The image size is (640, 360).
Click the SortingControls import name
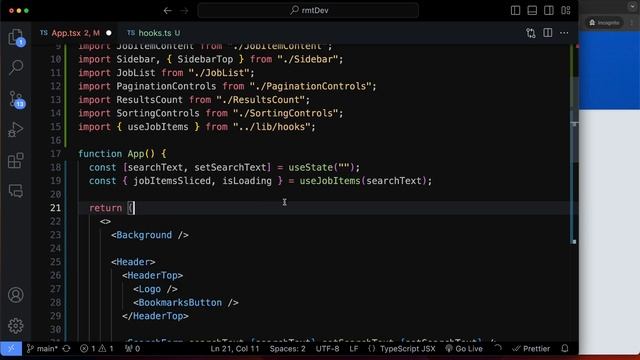[x=158, y=113]
